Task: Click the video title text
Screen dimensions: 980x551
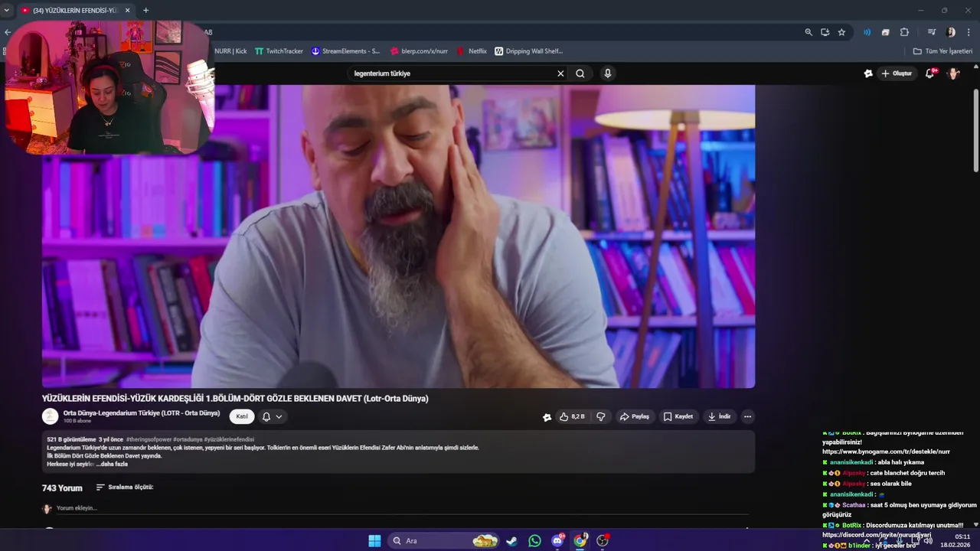Action: click(235, 399)
